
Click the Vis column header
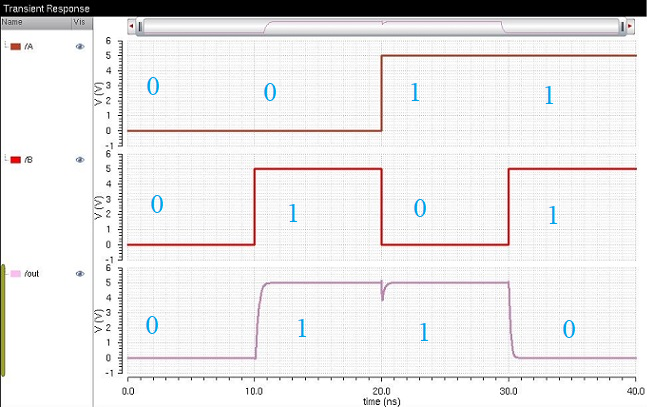[80, 21]
